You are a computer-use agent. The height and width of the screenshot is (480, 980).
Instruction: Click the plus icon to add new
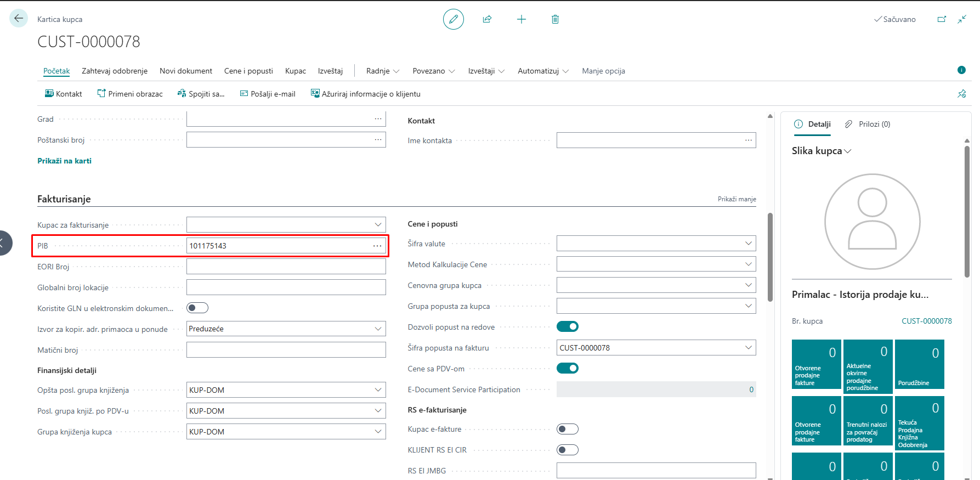[521, 19]
